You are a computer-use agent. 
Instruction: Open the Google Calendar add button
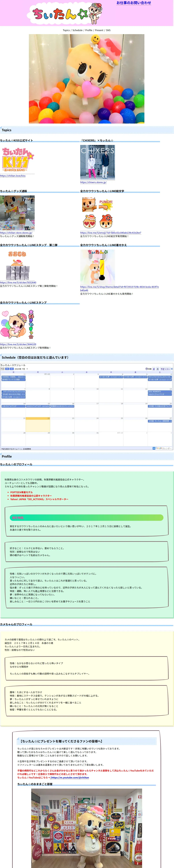point(162,448)
